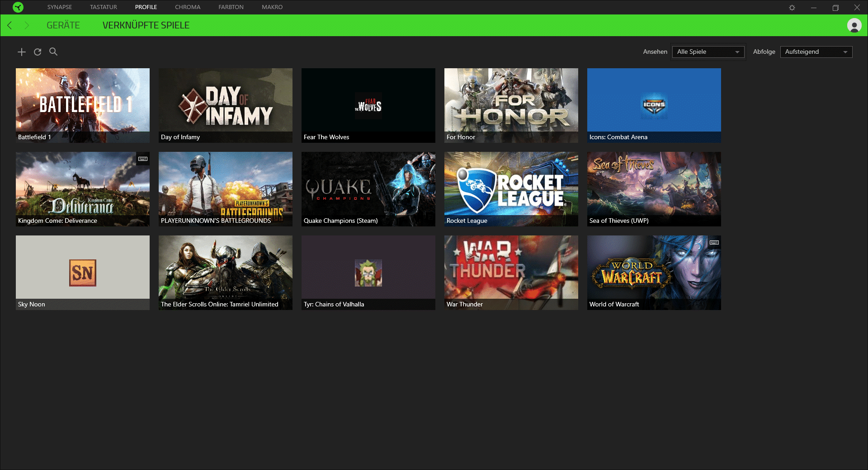Click keyboard icon on World of Warcraft tile
This screenshot has height=470, width=868.
coord(714,242)
